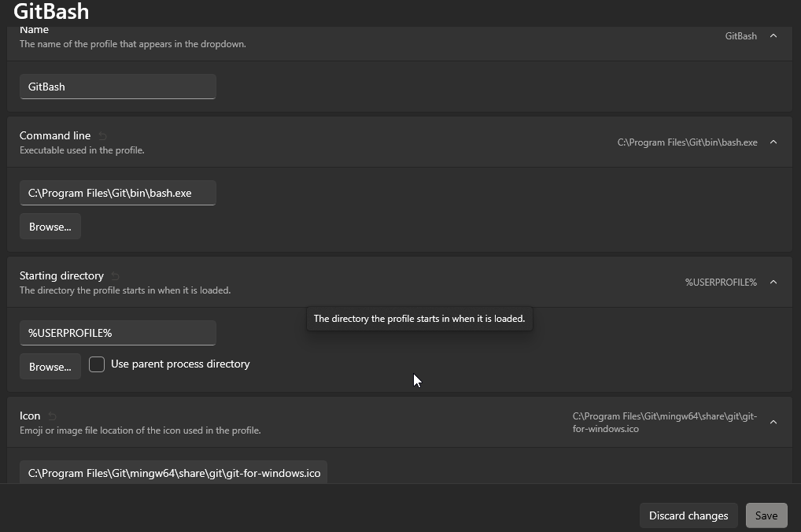Click the %USERPROFILE% input field

(x=117, y=332)
